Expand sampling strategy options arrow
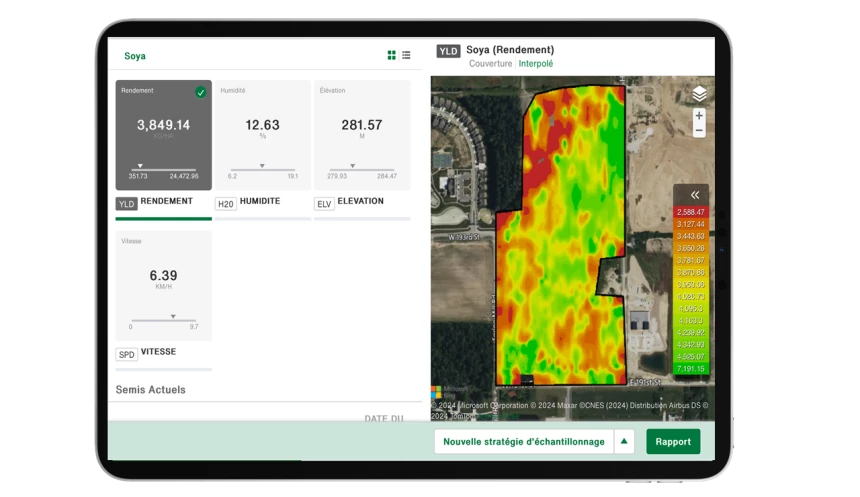The height and width of the screenshot is (497, 860). point(624,441)
